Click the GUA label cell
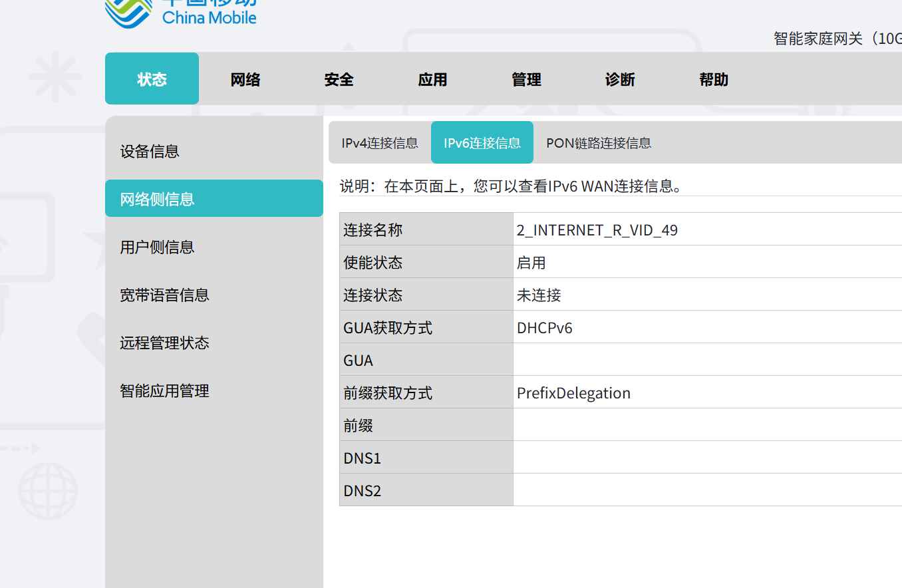The image size is (902, 588). [x=426, y=360]
